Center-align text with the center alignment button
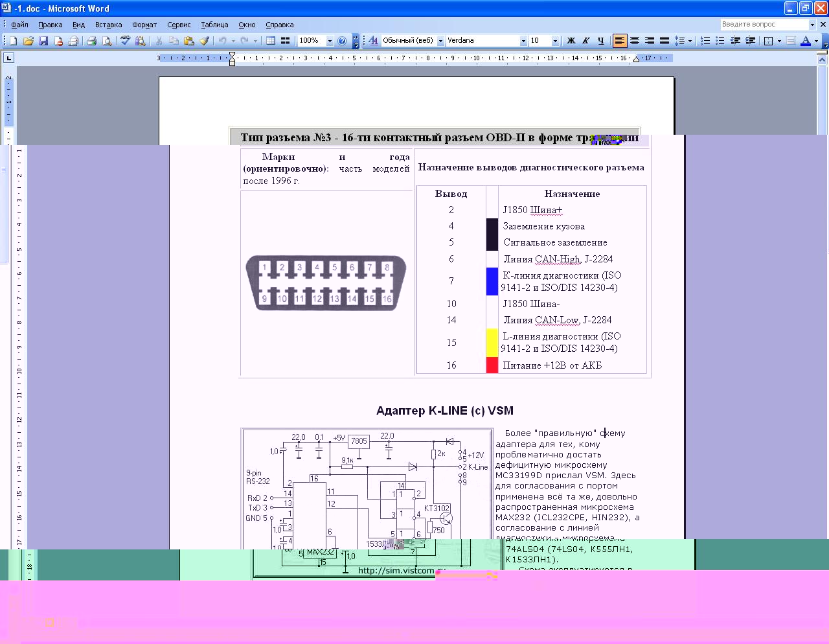829x644 pixels. click(x=635, y=41)
